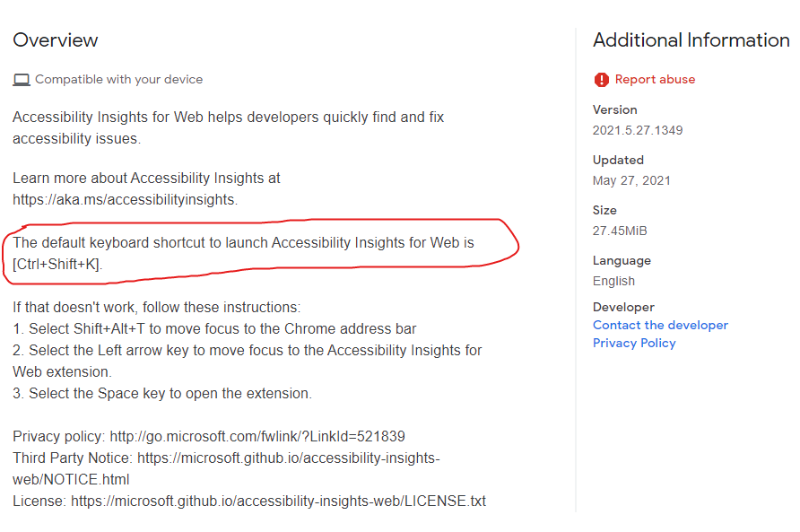Click the version number 2021.5.27.1349
Image resolution: width=800 pixels, height=532 pixels.
point(638,130)
